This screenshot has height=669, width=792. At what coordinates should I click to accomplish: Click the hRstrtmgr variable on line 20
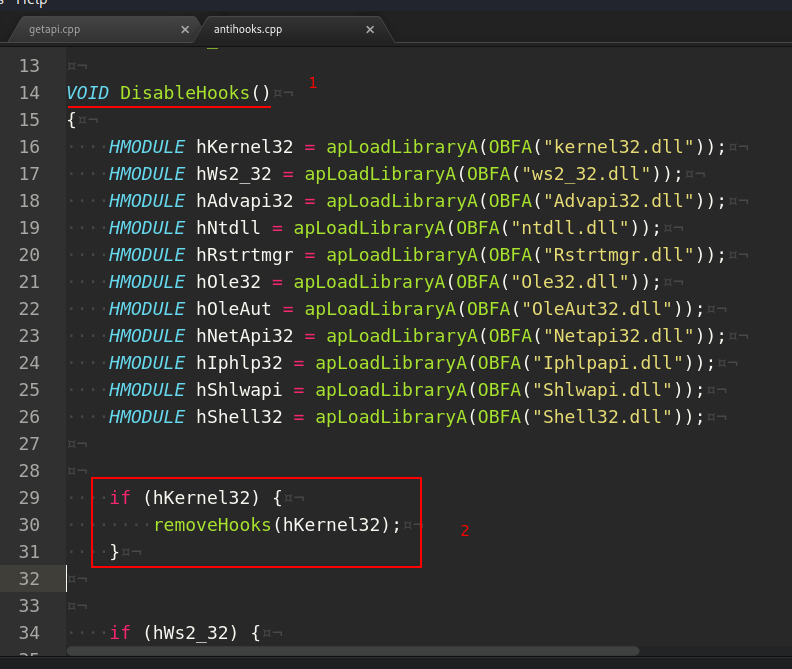tap(244, 255)
